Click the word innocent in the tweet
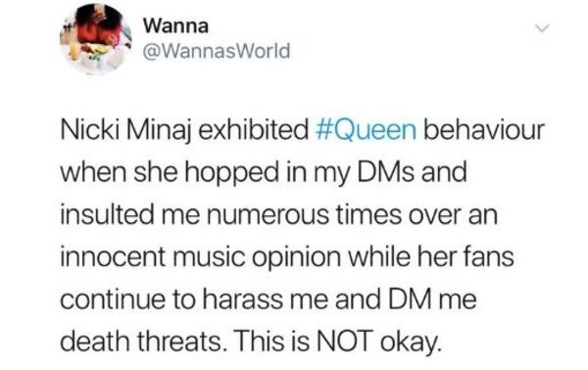The height and width of the screenshot is (370, 588). (113, 257)
